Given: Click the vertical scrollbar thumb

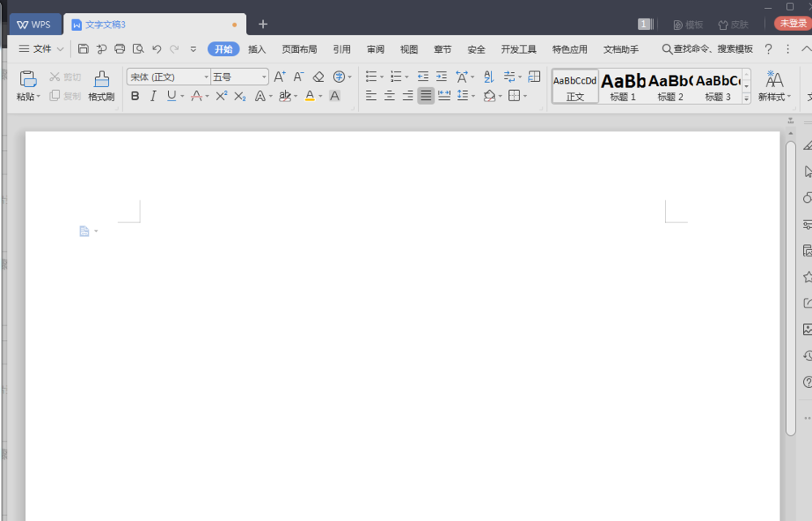Looking at the screenshot, I should [x=791, y=288].
